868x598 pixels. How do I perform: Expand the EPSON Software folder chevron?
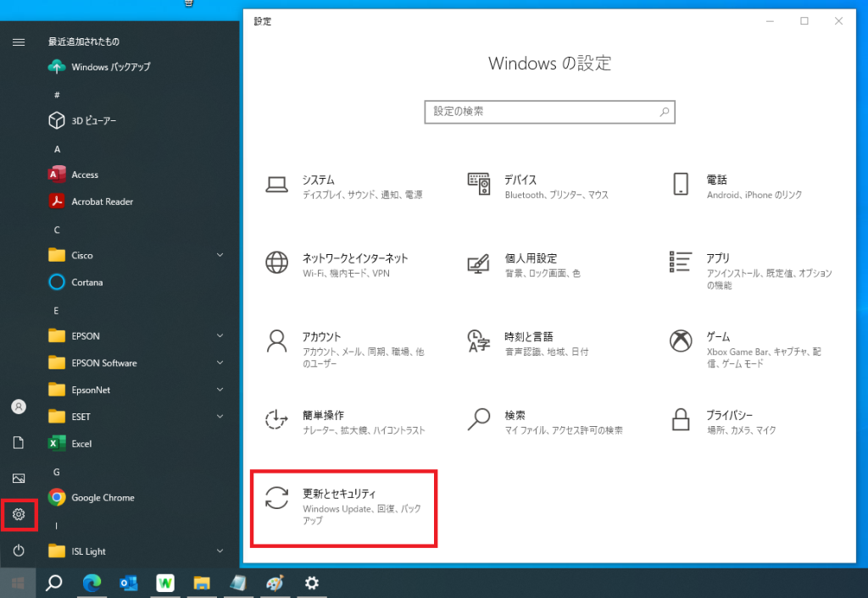220,363
